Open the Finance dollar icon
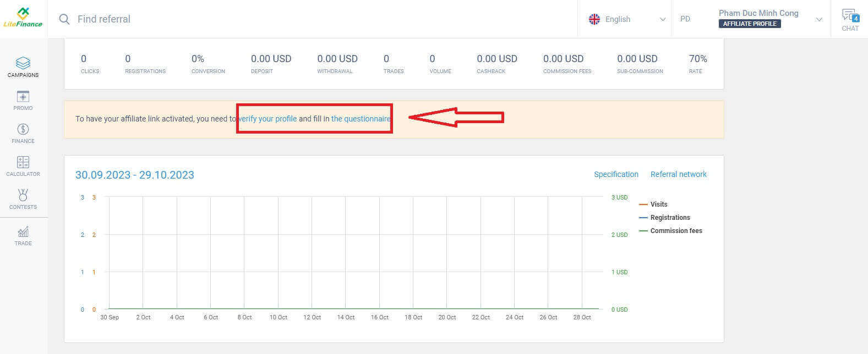Viewport: 868px width, 354px height. click(23, 130)
